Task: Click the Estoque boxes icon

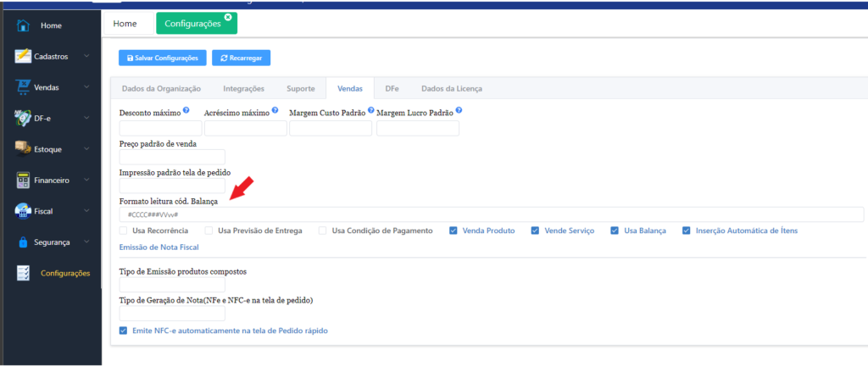Action: coord(24,148)
